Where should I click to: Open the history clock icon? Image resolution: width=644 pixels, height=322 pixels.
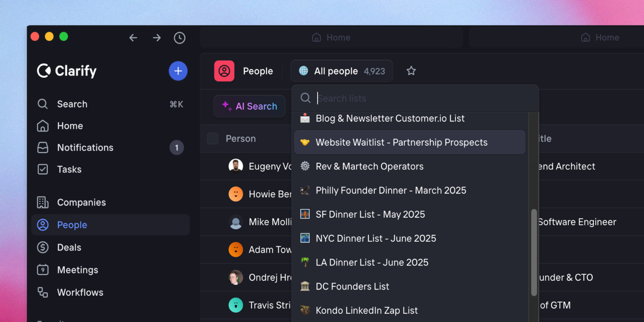tap(179, 38)
